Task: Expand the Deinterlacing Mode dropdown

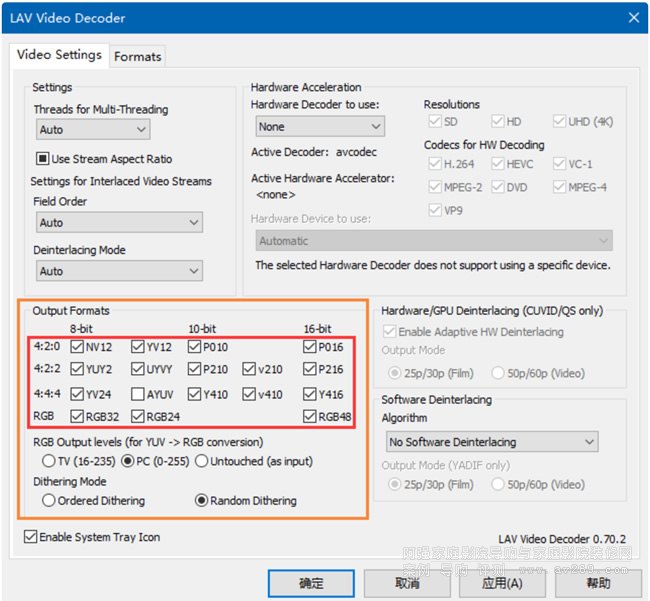Action: point(119,271)
